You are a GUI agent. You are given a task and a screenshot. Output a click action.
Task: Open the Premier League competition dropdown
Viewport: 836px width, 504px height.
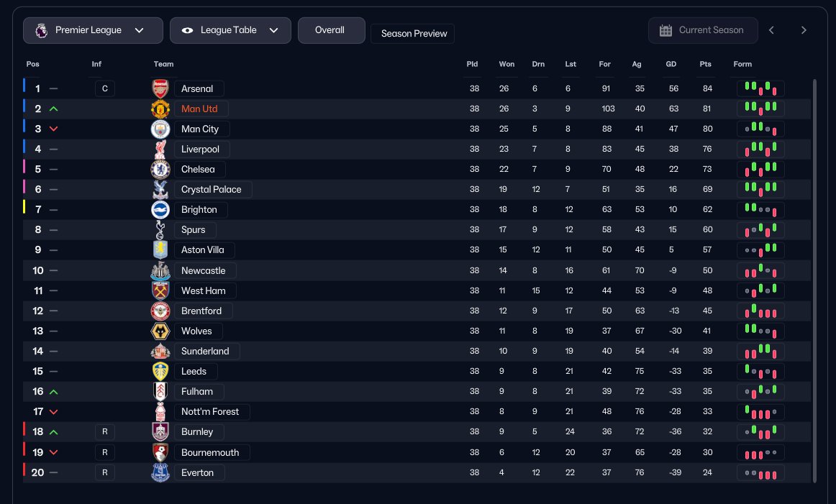[91, 30]
